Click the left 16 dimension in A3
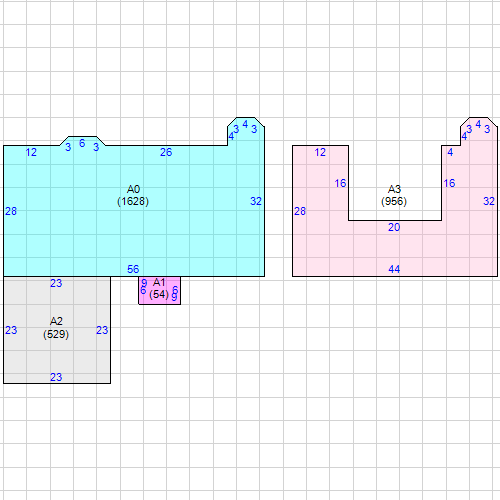The width and height of the screenshot is (500, 500). (x=340, y=183)
